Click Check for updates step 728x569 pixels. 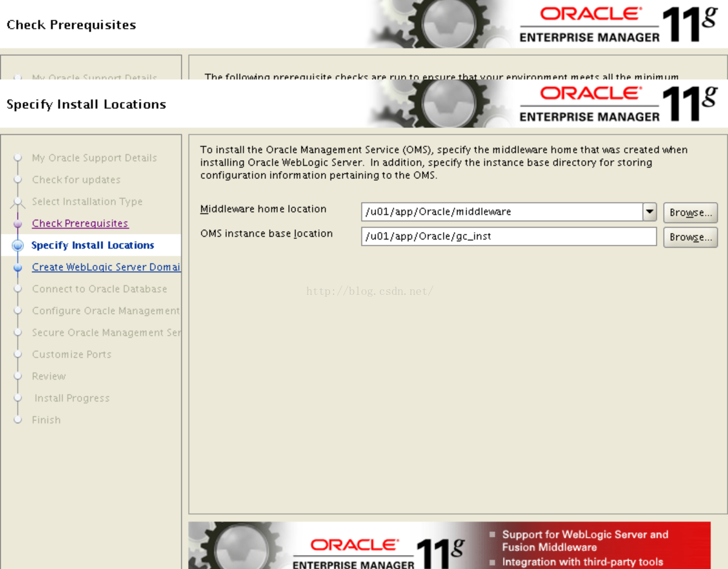76,180
